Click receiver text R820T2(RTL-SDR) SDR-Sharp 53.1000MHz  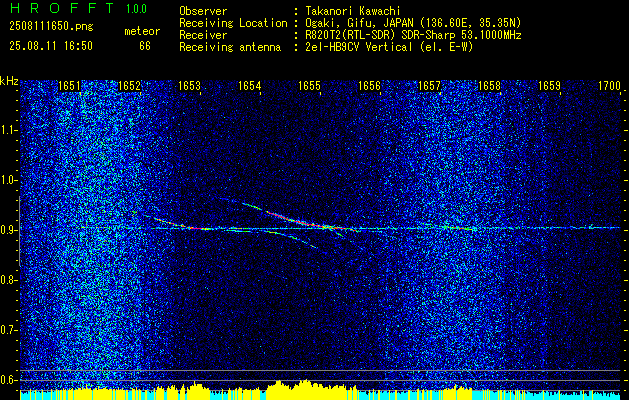tap(413, 35)
